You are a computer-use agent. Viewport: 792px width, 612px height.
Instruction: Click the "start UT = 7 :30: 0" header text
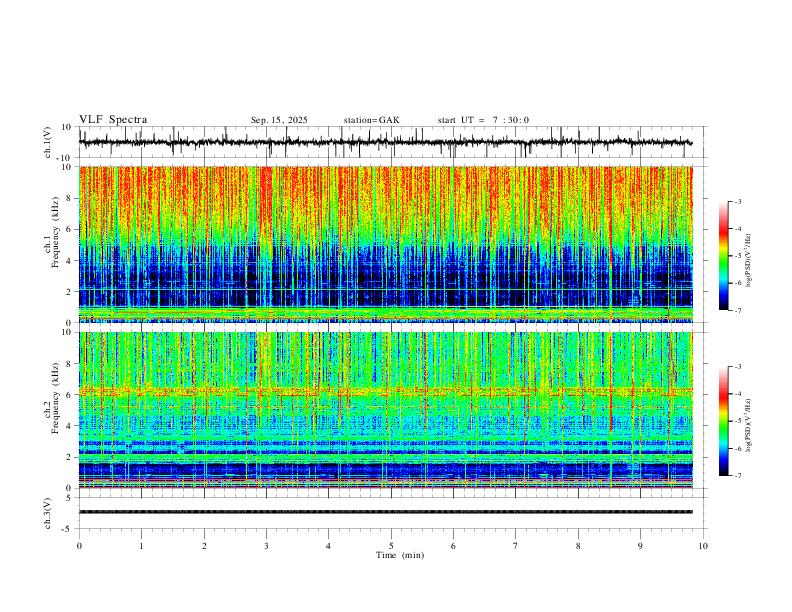(483, 120)
